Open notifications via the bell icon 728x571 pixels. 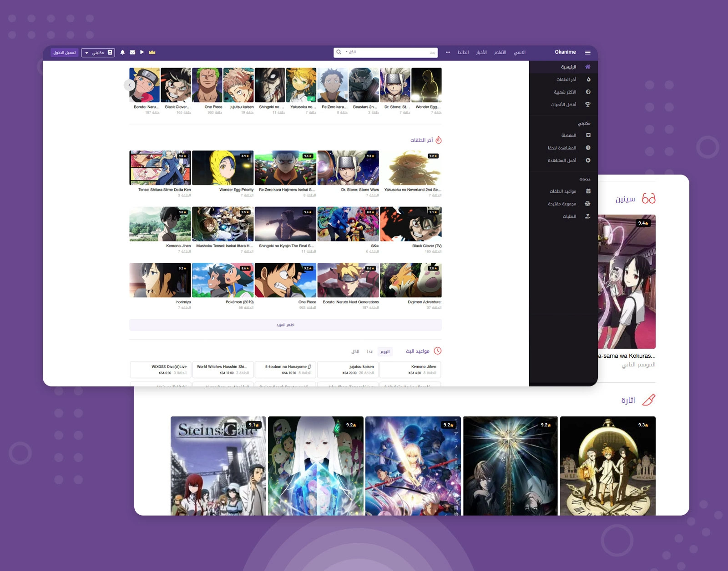click(122, 53)
